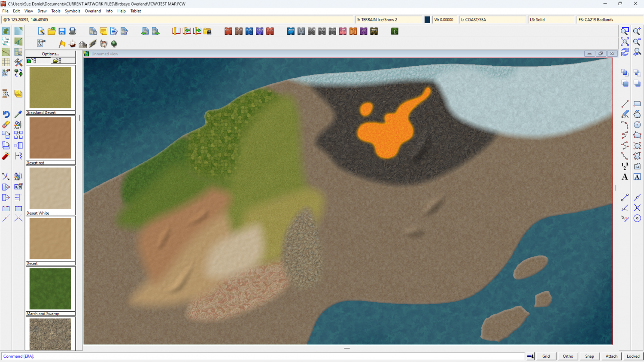Select the Text 'A' tool
The image size is (644, 362).
point(625,177)
